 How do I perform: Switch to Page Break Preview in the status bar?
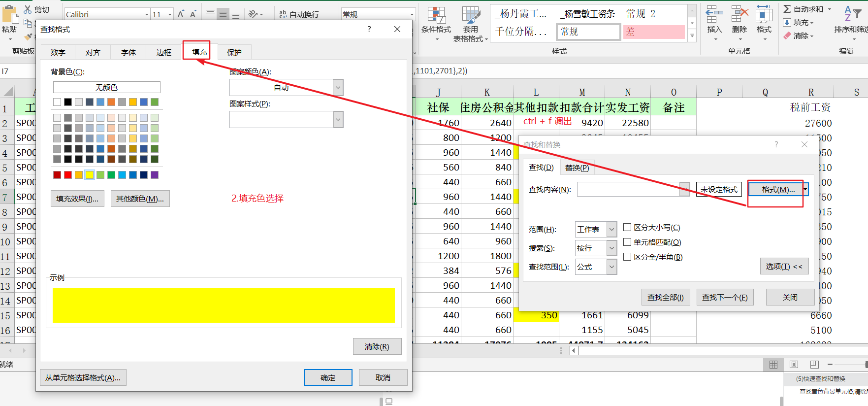(814, 364)
